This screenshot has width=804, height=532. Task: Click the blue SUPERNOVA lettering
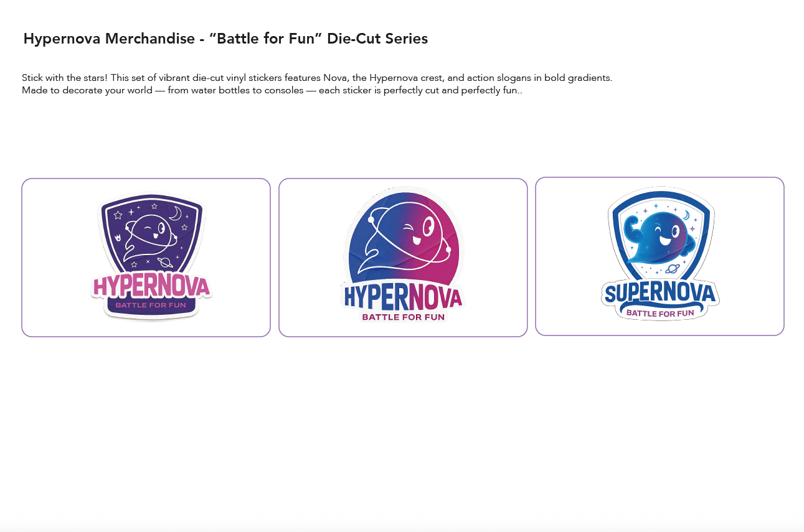point(660,293)
